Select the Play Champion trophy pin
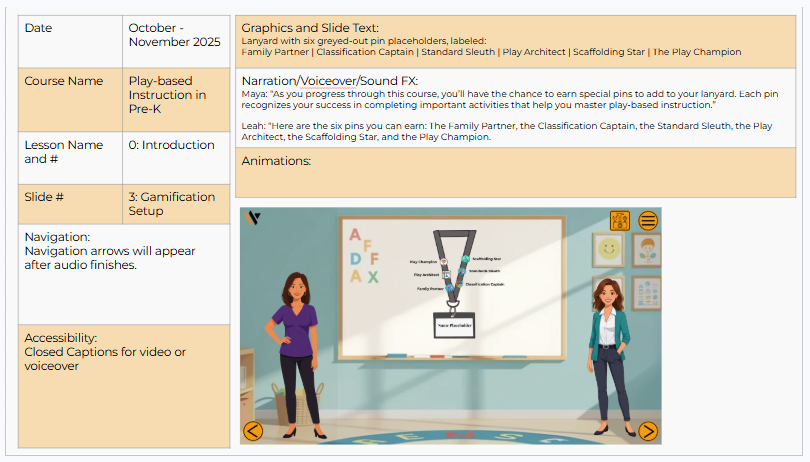The height and width of the screenshot is (462, 810). tap(444, 262)
